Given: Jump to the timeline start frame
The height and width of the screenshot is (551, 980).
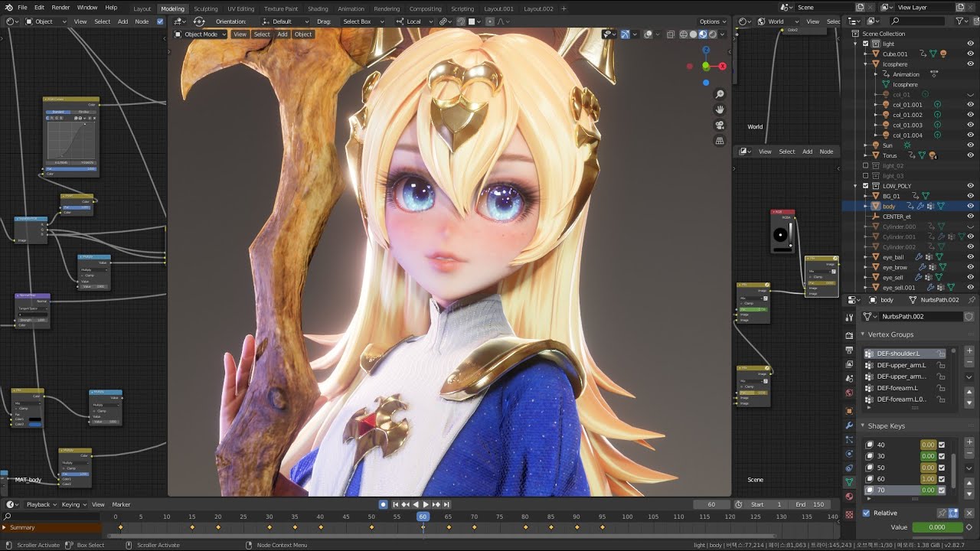Looking at the screenshot, I should click(396, 504).
